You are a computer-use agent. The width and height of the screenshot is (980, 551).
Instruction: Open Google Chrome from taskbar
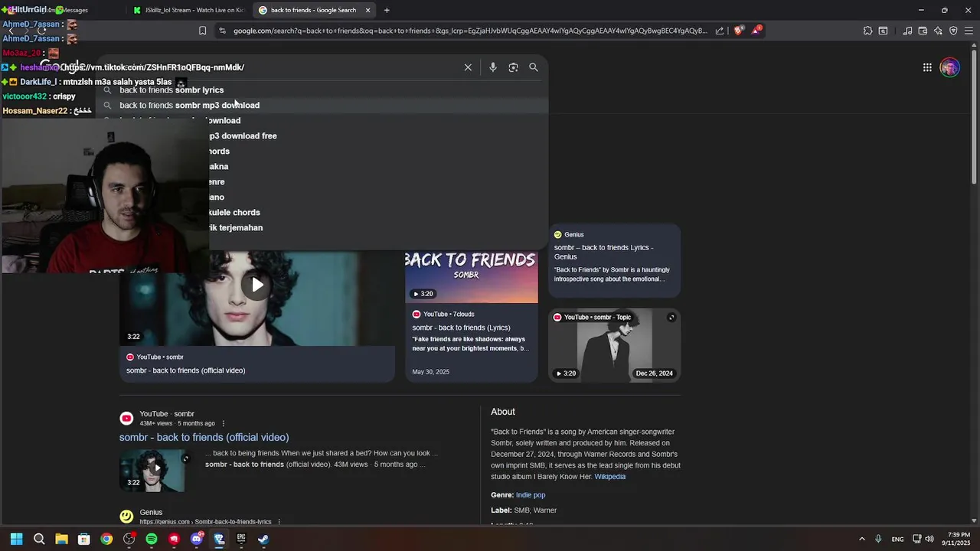(x=106, y=539)
